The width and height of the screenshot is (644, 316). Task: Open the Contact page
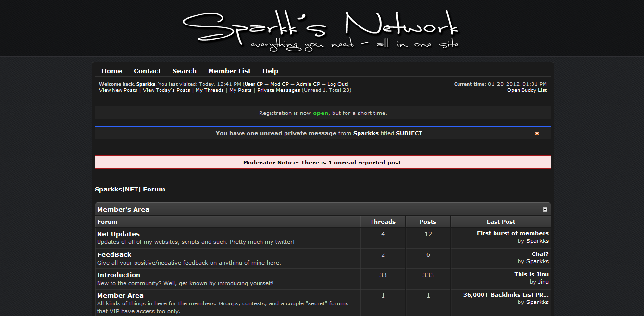coord(147,71)
